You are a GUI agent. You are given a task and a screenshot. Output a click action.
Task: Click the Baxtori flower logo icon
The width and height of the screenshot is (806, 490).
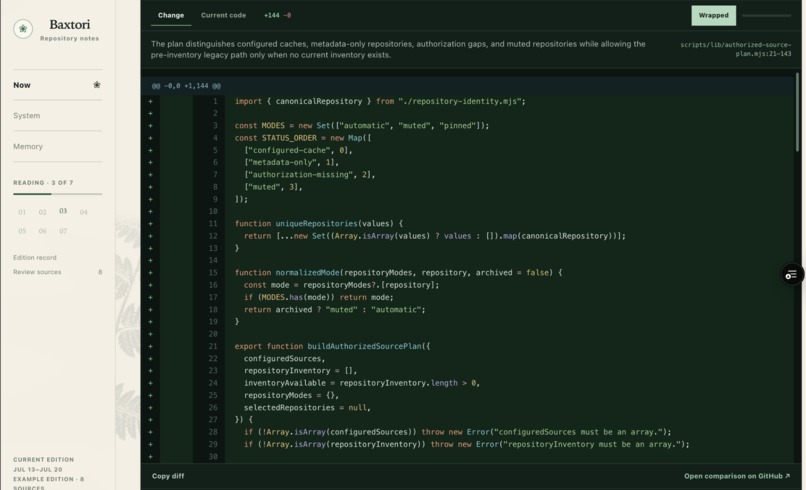23,29
